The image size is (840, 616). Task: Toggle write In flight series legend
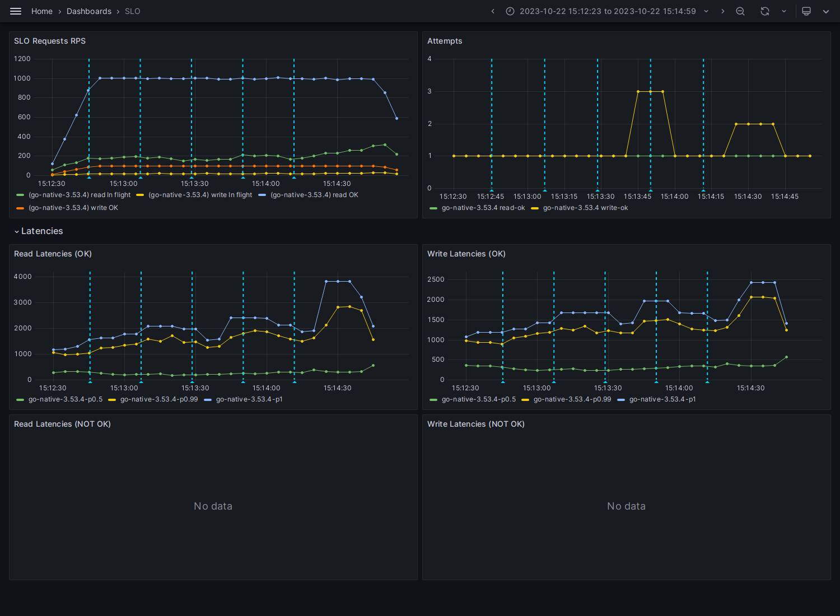[200, 195]
